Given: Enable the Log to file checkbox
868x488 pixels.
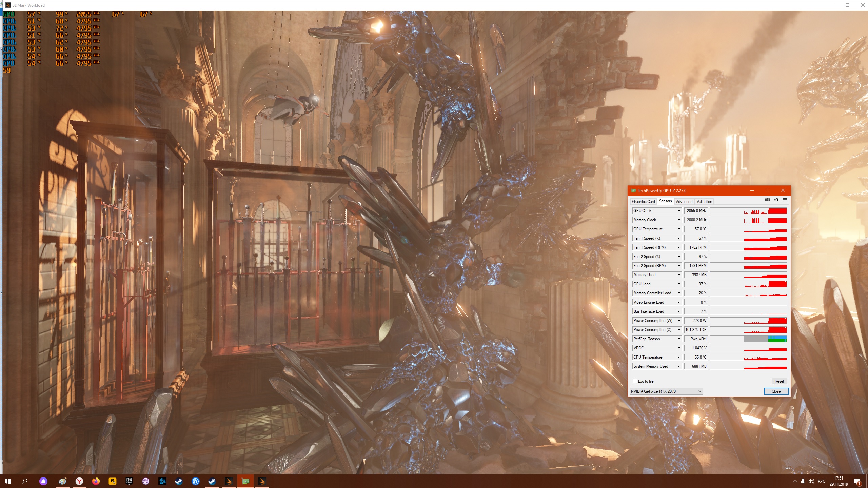Looking at the screenshot, I should [635, 381].
